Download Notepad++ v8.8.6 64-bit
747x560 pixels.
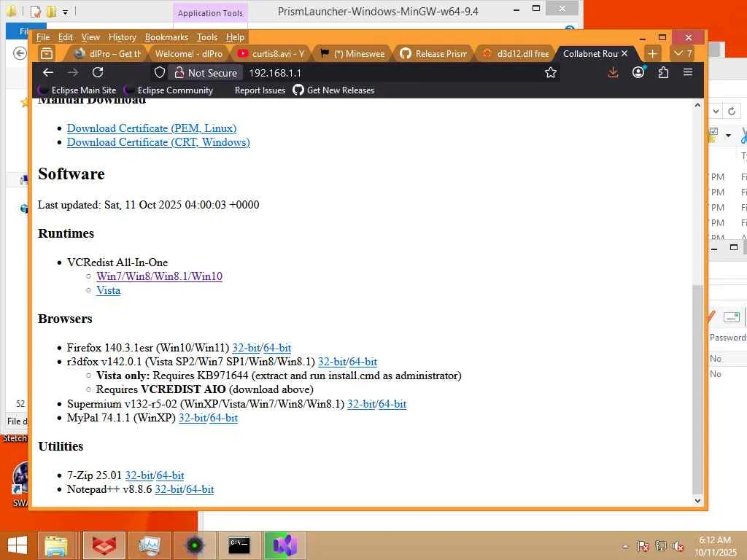(200, 489)
